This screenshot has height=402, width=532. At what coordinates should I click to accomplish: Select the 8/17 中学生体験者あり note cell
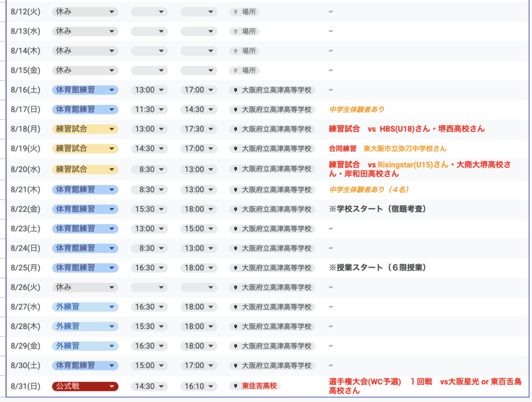click(357, 109)
